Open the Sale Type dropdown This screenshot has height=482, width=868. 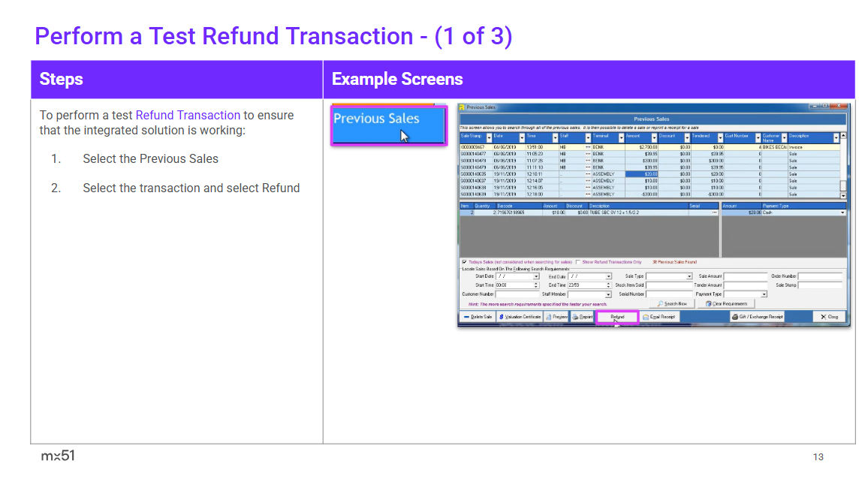pyautogui.click(x=689, y=276)
